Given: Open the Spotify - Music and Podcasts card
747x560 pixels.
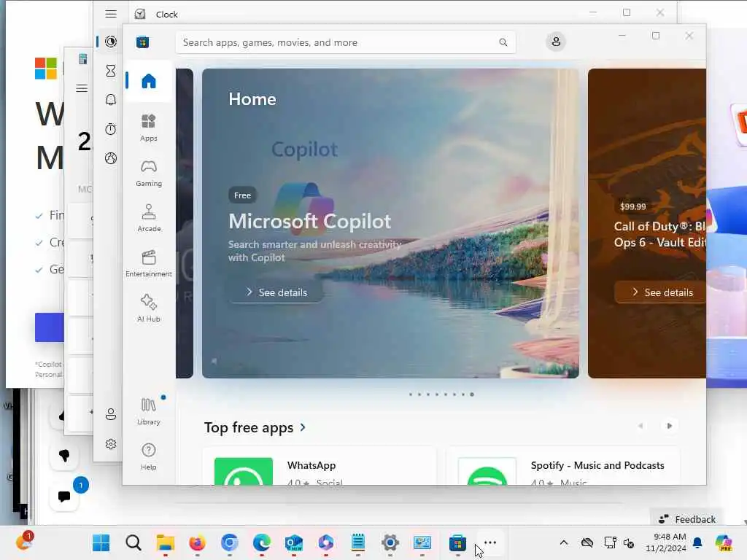Looking at the screenshot, I should click(563, 466).
